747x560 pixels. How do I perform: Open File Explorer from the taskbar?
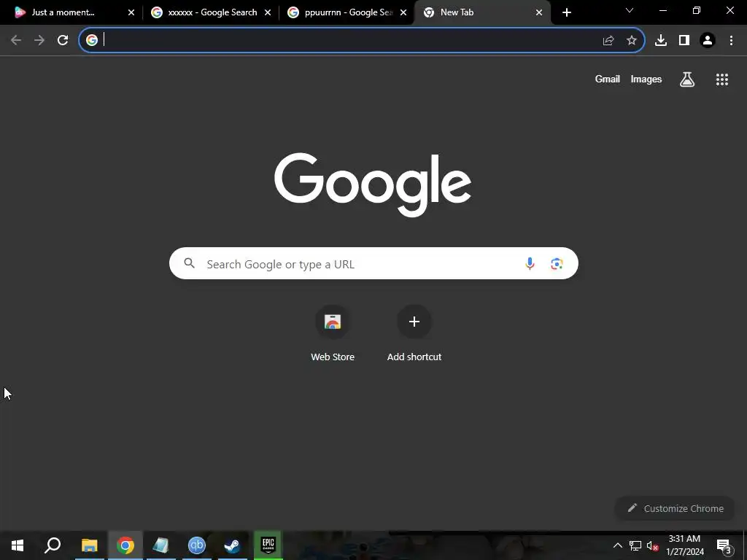89,545
